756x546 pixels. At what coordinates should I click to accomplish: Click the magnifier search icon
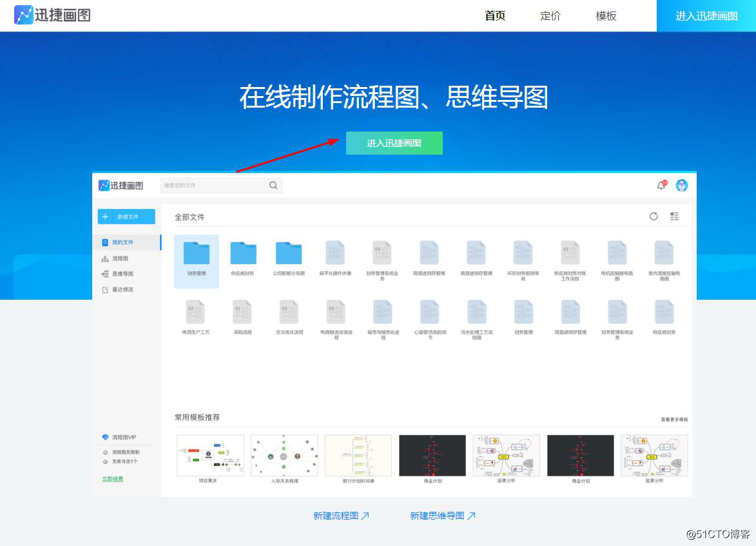(273, 185)
